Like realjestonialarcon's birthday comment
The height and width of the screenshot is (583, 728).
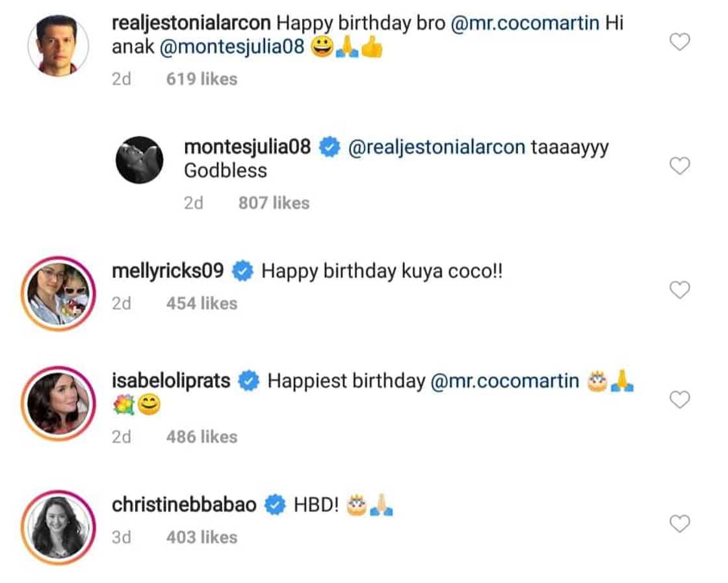point(679,43)
